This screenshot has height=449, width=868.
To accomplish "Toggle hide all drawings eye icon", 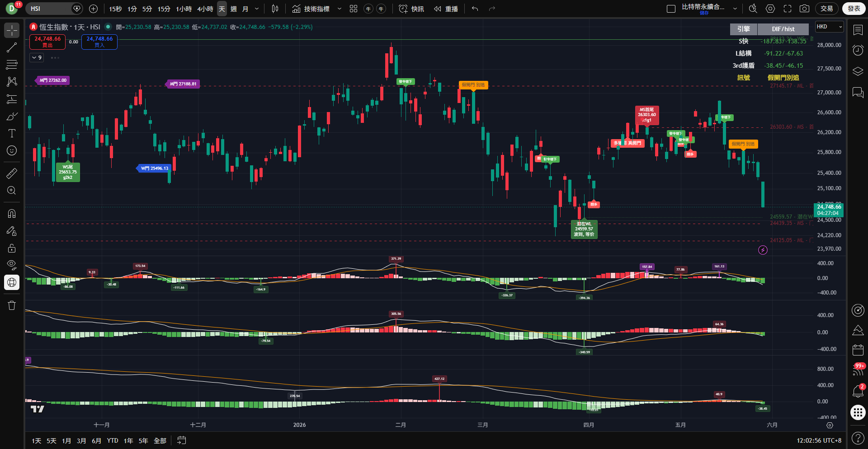I will click(12, 265).
